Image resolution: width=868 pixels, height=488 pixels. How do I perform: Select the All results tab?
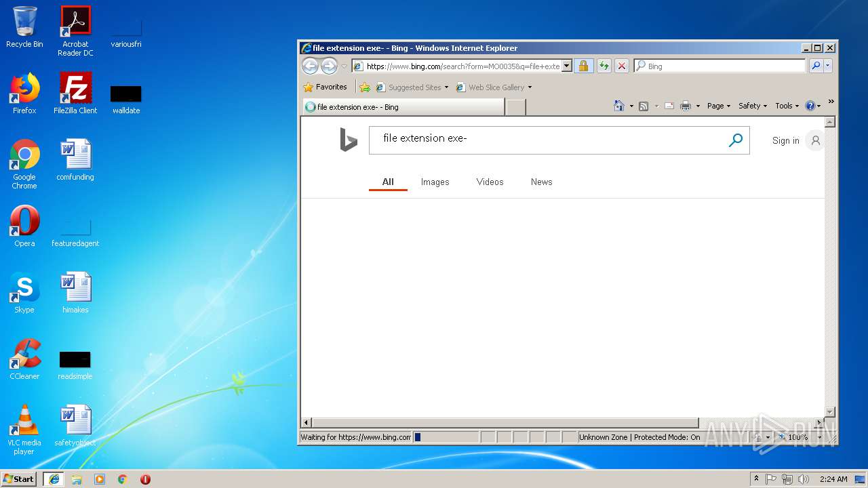[388, 182]
